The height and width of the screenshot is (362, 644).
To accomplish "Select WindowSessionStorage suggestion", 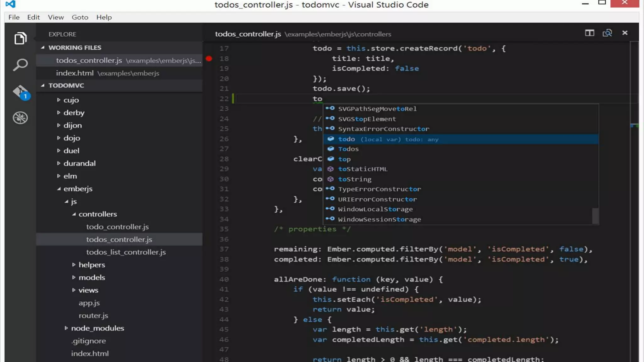I will (461, 219).
